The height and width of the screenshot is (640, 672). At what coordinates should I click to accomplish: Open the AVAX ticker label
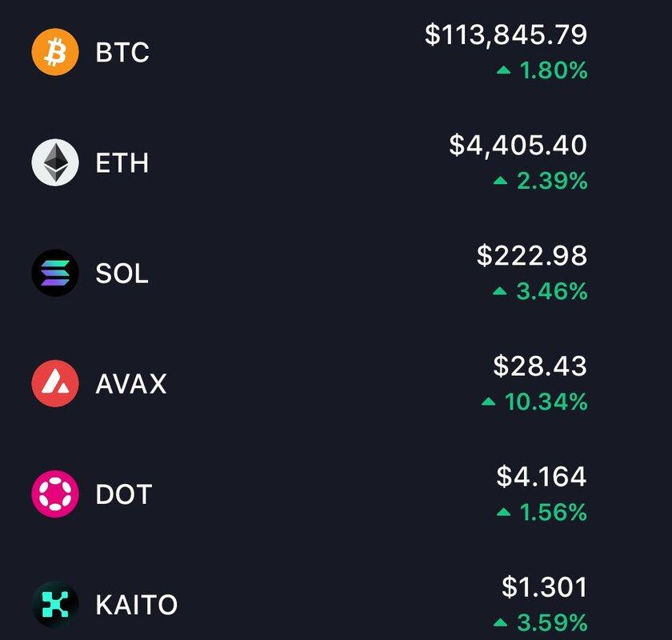click(131, 384)
